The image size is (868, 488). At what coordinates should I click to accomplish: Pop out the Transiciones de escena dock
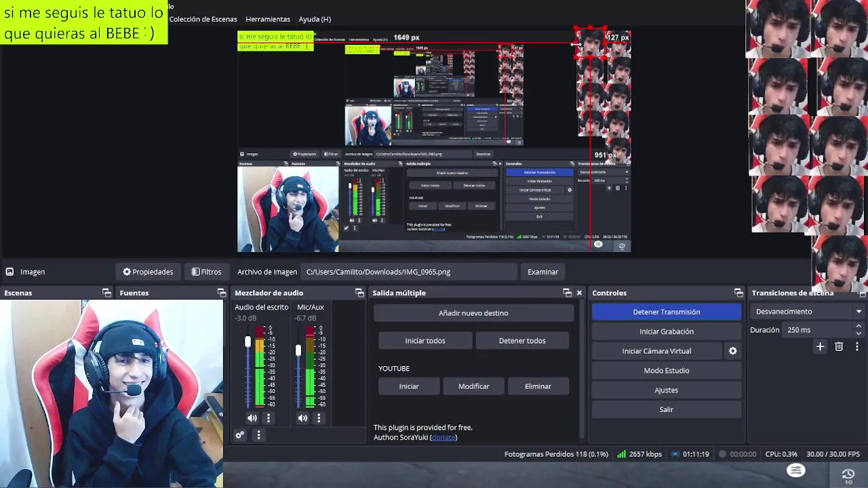point(862,293)
